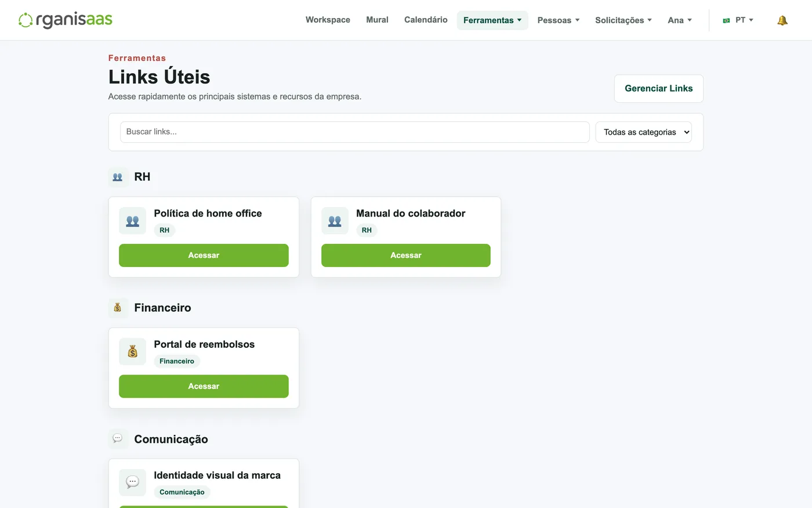Open the Ana user menu

pos(680,20)
